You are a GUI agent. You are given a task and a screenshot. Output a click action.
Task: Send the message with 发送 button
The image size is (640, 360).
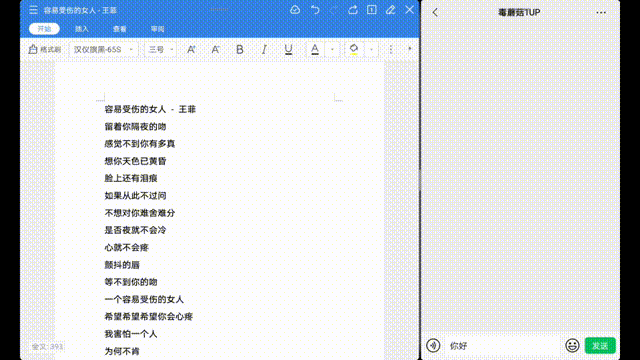pyautogui.click(x=600, y=346)
